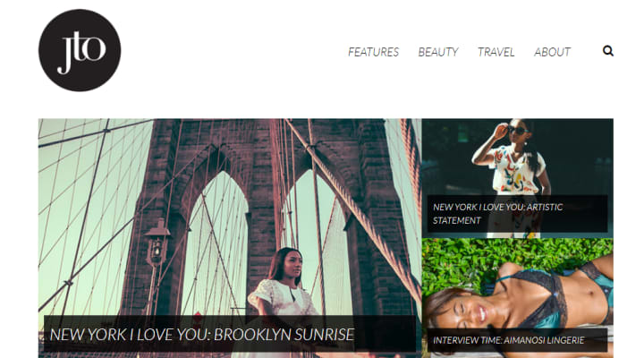Open the Brooklyn Sunrise headline link
The height and width of the screenshot is (358, 644).
click(x=202, y=335)
